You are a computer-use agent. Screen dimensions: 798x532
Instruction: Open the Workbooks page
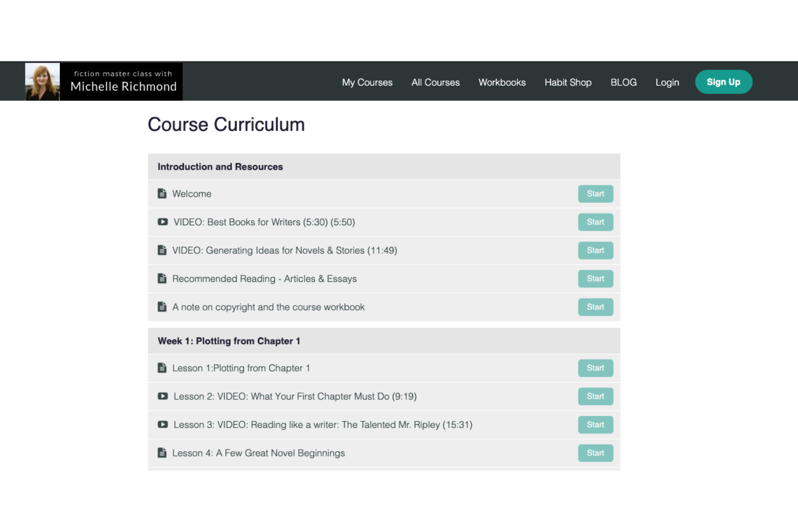tap(502, 82)
